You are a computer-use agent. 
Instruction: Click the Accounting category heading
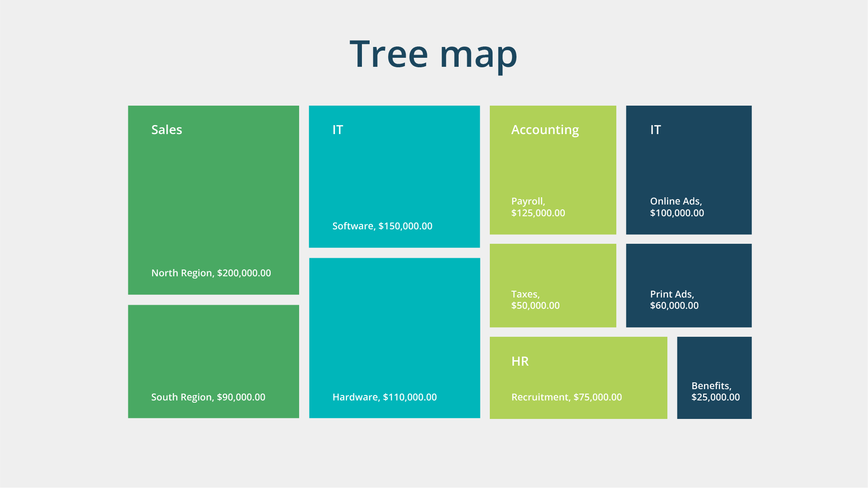545,130
